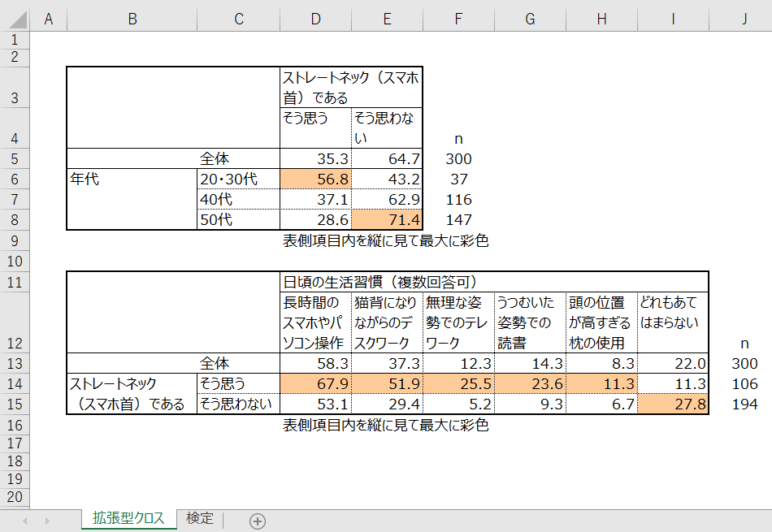Select row 20 header
The image size is (772, 532).
(15, 497)
